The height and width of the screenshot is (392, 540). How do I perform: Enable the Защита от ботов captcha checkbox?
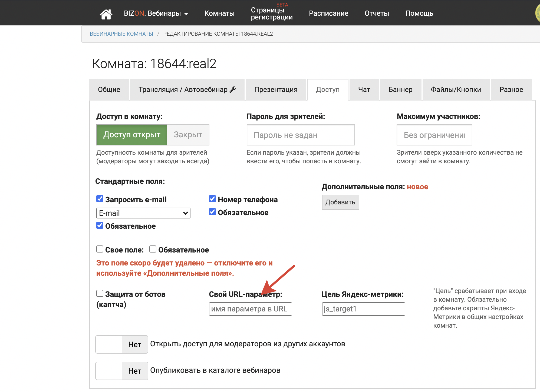[x=100, y=294]
